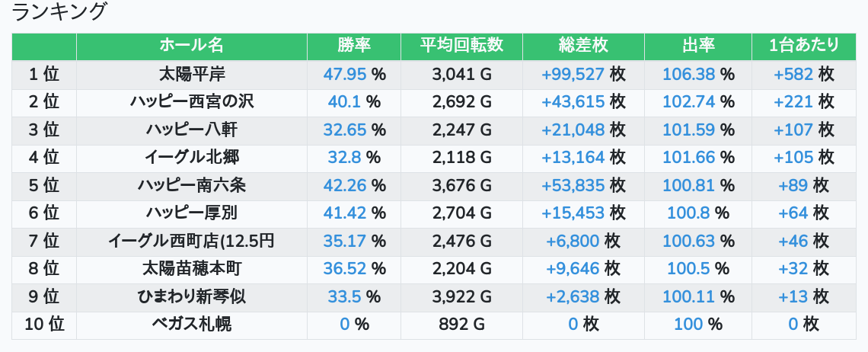
Task: Click the +99,527 total difference value
Action: pyautogui.click(x=573, y=74)
